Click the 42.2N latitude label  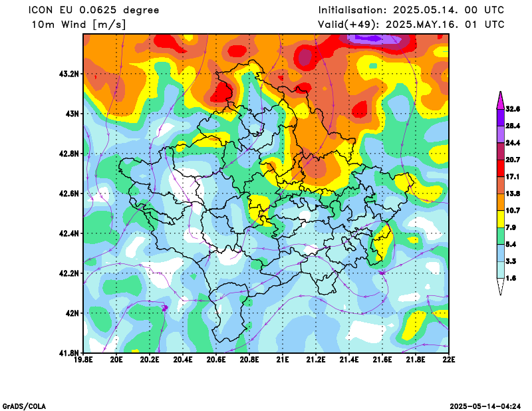pyautogui.click(x=69, y=273)
